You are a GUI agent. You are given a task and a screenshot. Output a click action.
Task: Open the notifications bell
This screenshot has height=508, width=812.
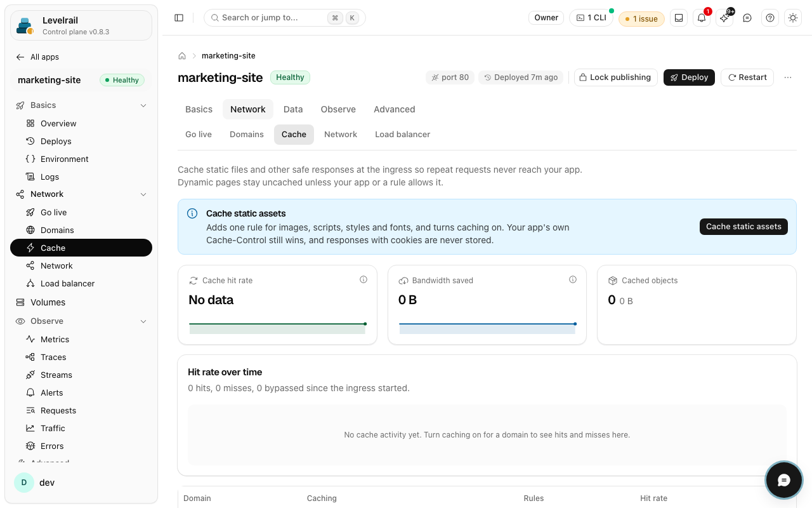pos(702,18)
